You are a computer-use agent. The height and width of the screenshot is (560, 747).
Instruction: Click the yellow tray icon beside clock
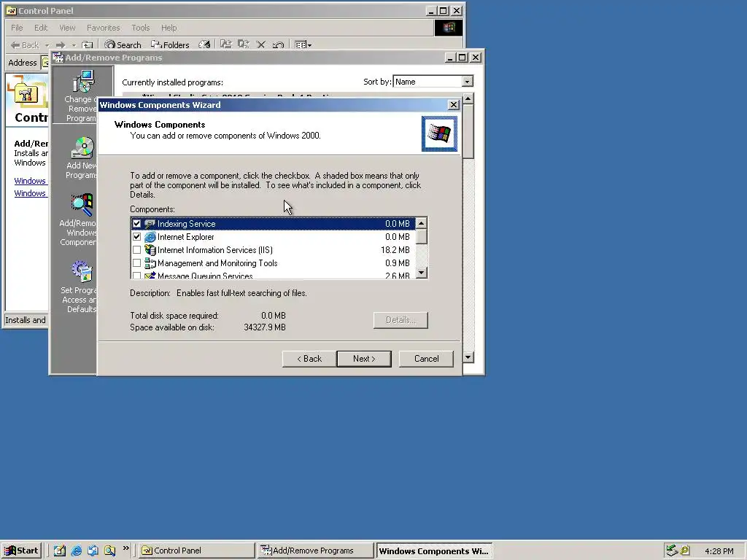684,551
